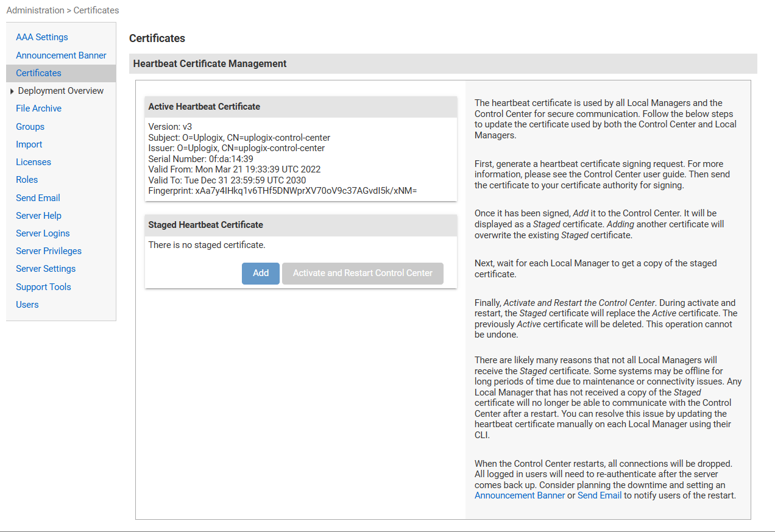Open the Users management page
Image resolution: width=775 pixels, height=532 pixels.
pyautogui.click(x=27, y=304)
